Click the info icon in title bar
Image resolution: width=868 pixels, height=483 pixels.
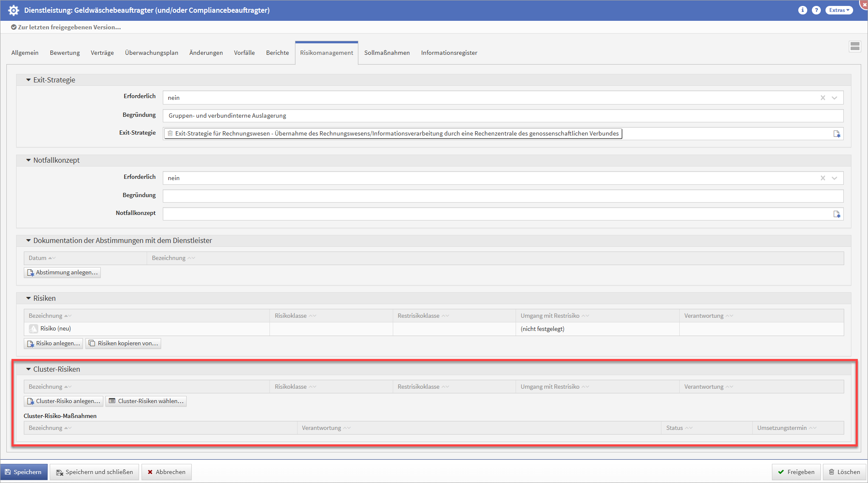point(802,10)
